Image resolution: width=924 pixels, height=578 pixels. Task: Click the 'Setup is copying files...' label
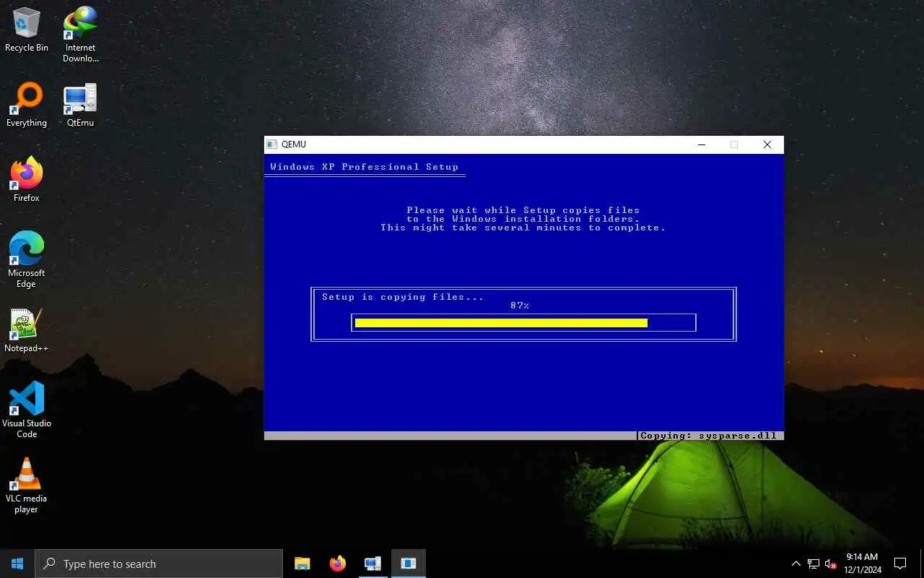(x=403, y=297)
